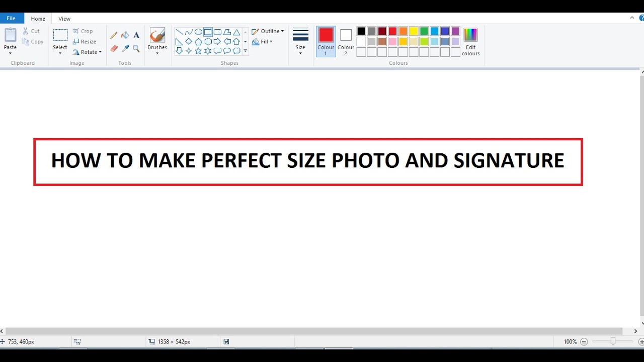Image resolution: width=644 pixels, height=362 pixels.
Task: Choose the Right-angled triangle shape
Action: 179,42
